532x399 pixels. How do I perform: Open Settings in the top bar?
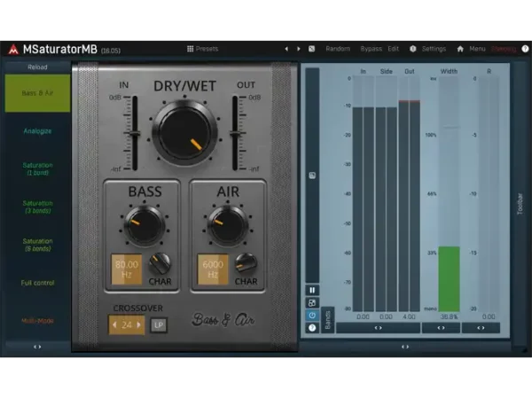[434, 49]
